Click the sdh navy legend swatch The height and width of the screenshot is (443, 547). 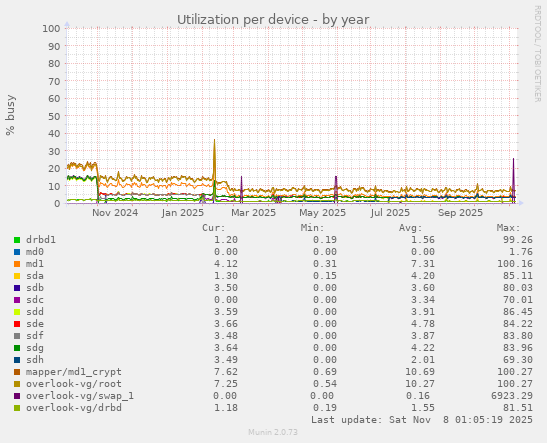[x=17, y=360]
